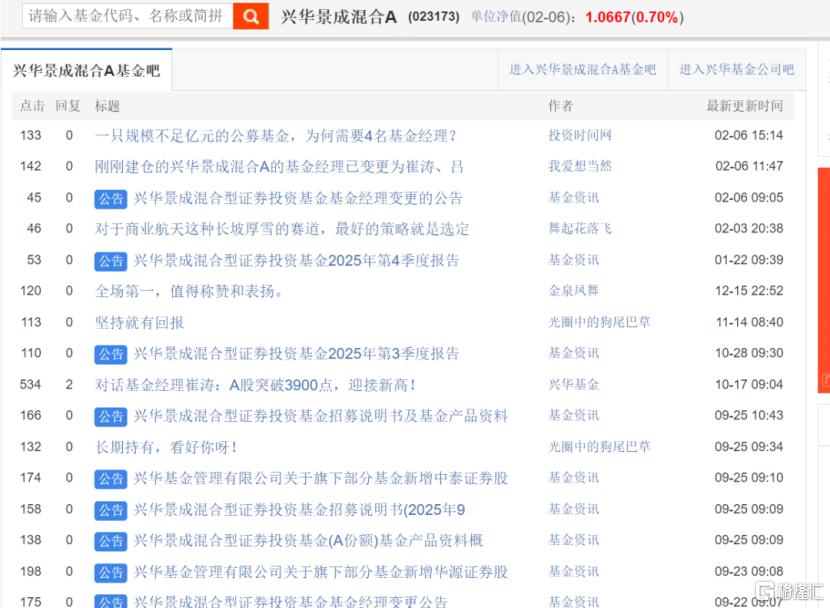
Task: Open post 全场第一，值得称赞和表扬
Action: coord(188,291)
